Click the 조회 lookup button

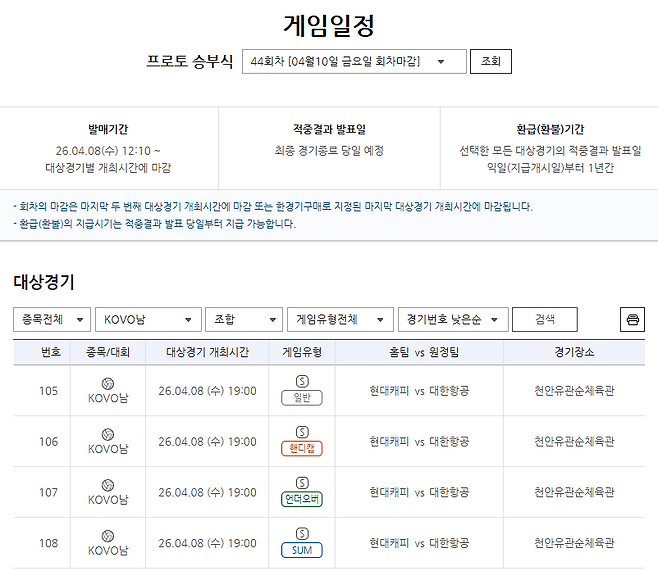[491, 62]
